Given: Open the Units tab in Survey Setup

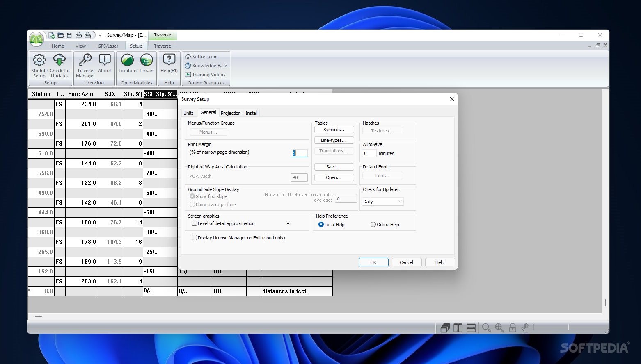Looking at the screenshot, I should tap(188, 113).
